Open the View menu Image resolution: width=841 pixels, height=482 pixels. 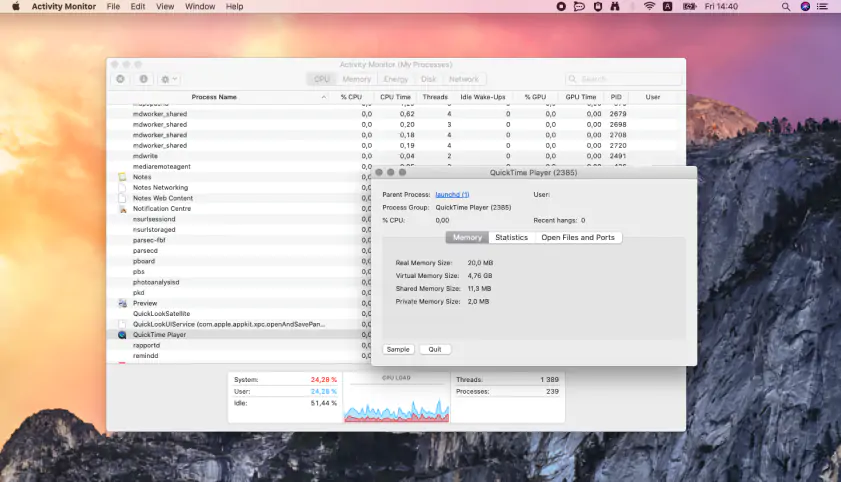[165, 6]
